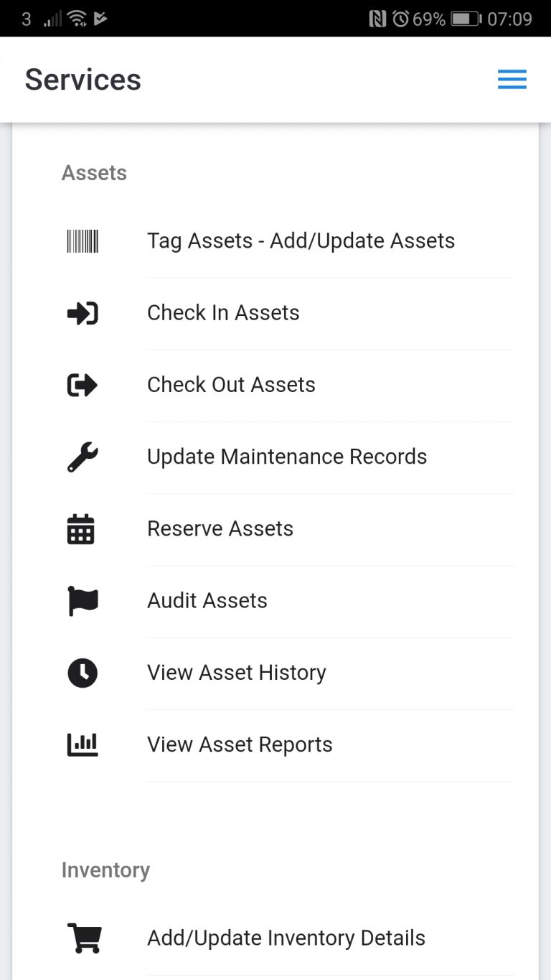Open the shopping cart inventory icon
Screen dimensions: 551x980
coord(85,938)
